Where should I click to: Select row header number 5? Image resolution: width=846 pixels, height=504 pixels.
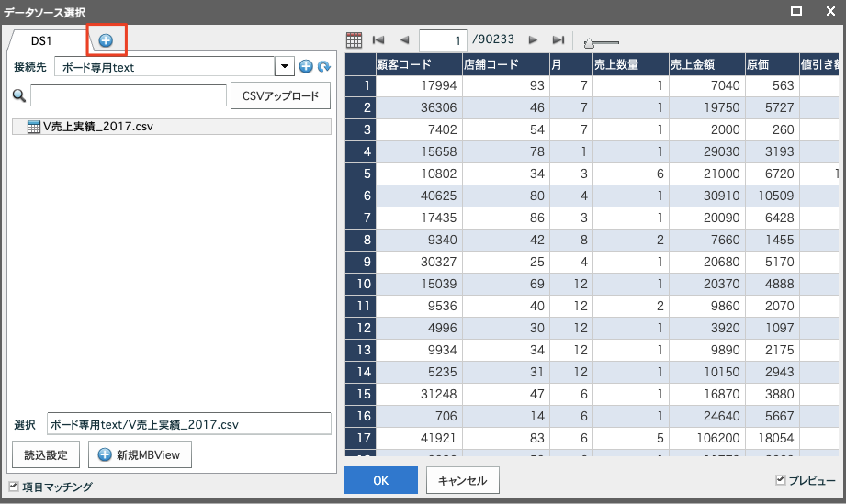360,174
